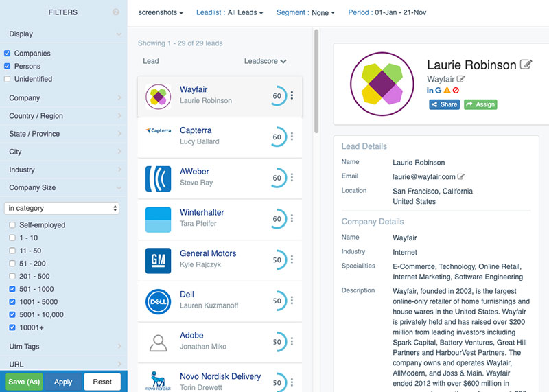Click the red block icon in profile header
Viewport: 549px width, 392px height.
(x=456, y=91)
